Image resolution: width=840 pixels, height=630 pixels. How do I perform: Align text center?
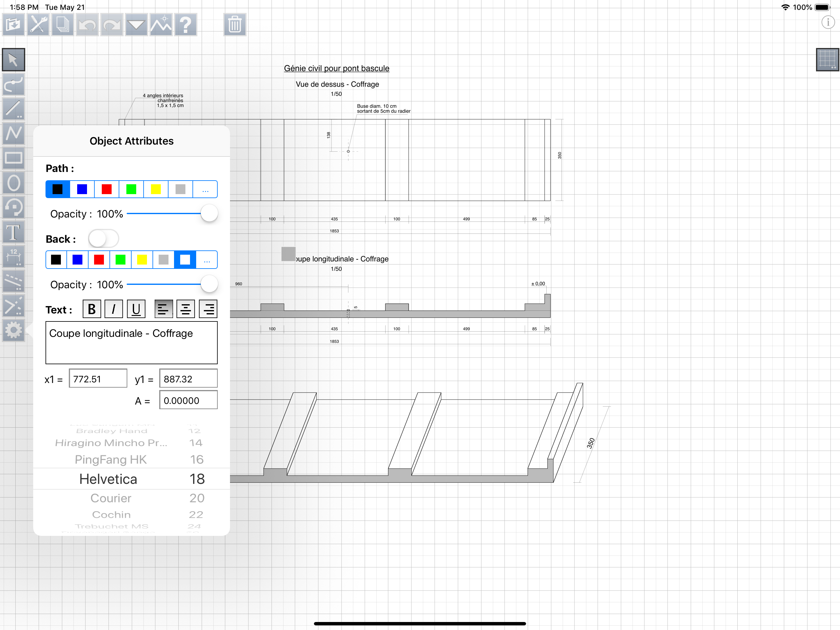(186, 309)
